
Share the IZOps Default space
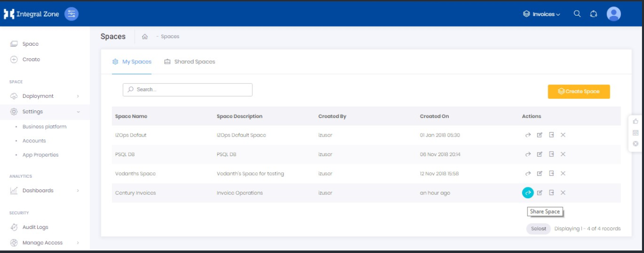(x=528, y=135)
